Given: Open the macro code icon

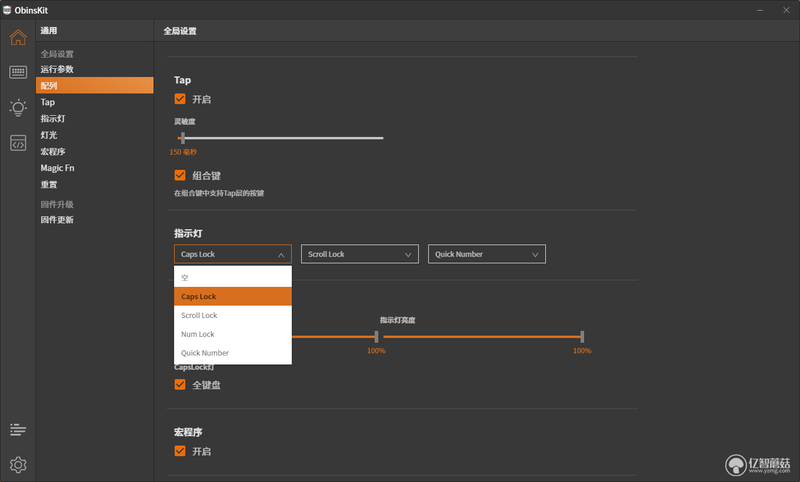Looking at the screenshot, I should click(18, 143).
